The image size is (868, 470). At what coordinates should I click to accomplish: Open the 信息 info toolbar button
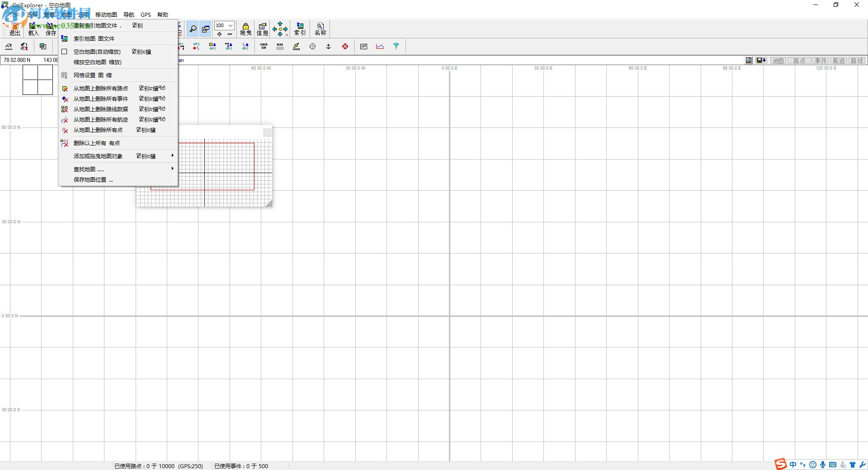click(262, 29)
